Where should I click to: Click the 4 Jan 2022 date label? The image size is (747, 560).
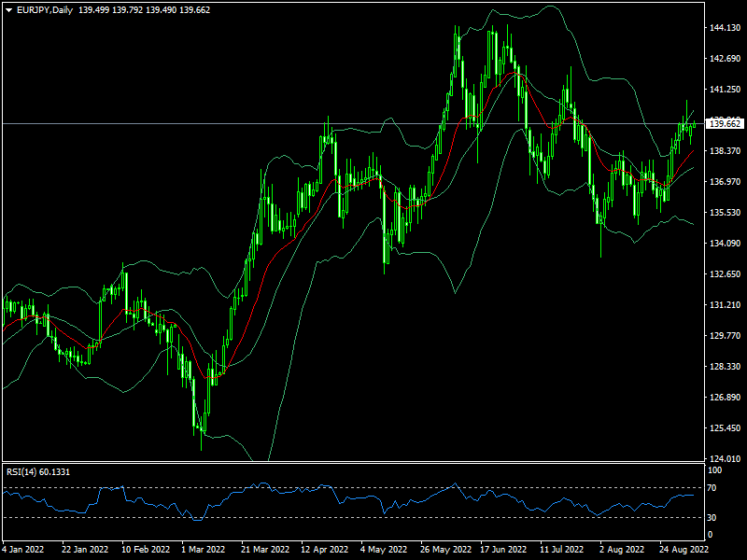23,549
